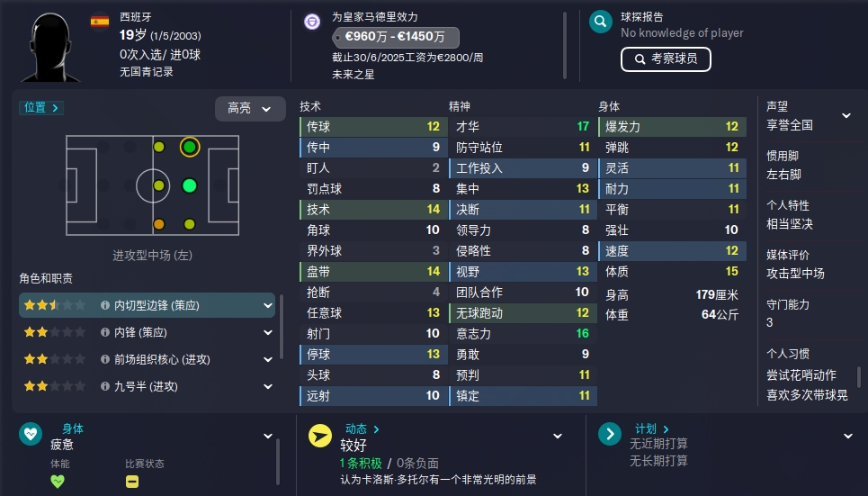
Task: Click the yellow dynamics arrow icon
Action: coord(320,437)
